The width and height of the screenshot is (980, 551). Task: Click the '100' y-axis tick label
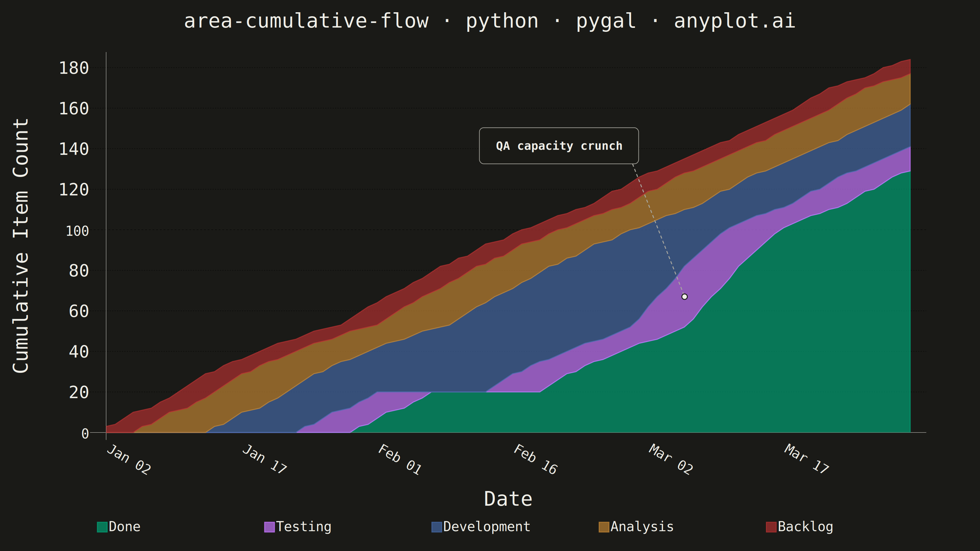[x=77, y=231]
